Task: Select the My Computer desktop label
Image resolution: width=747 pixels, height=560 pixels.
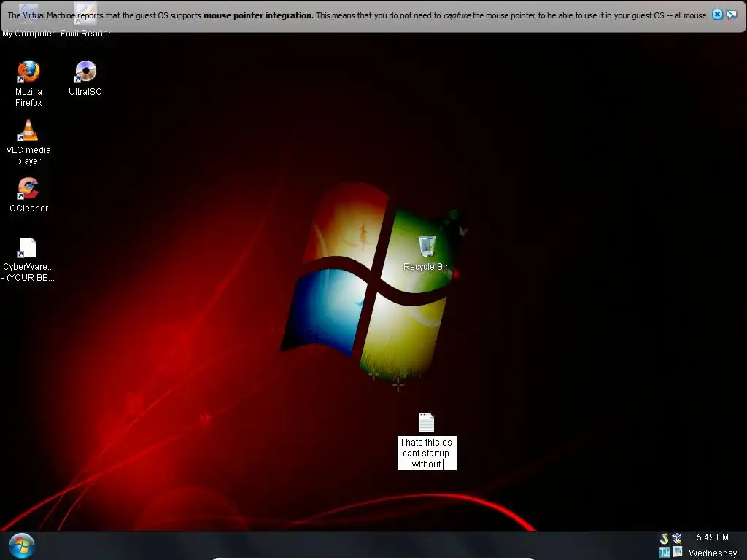Action: pos(28,34)
